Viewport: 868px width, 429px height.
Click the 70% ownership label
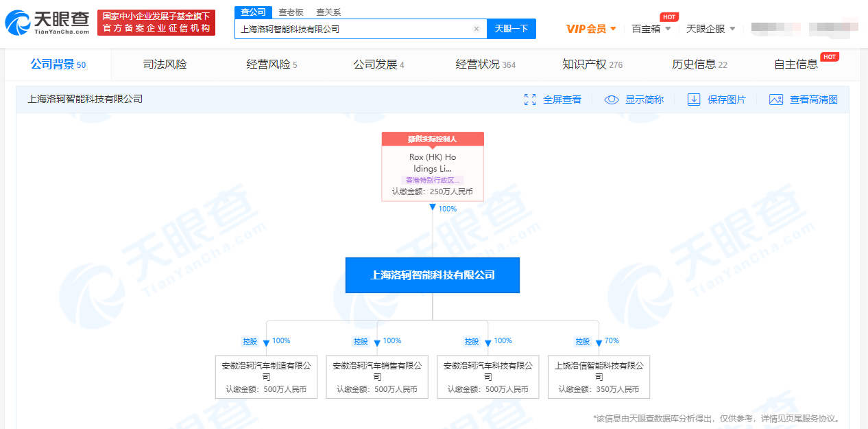[x=612, y=340]
